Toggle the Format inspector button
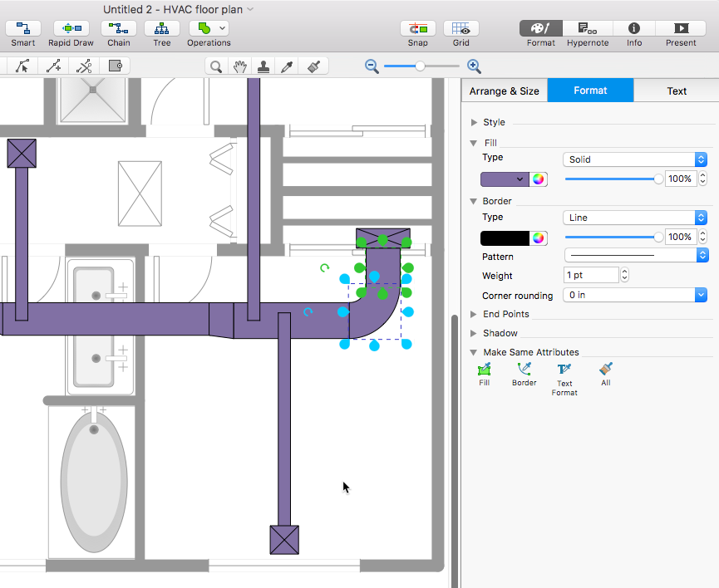 click(x=540, y=28)
